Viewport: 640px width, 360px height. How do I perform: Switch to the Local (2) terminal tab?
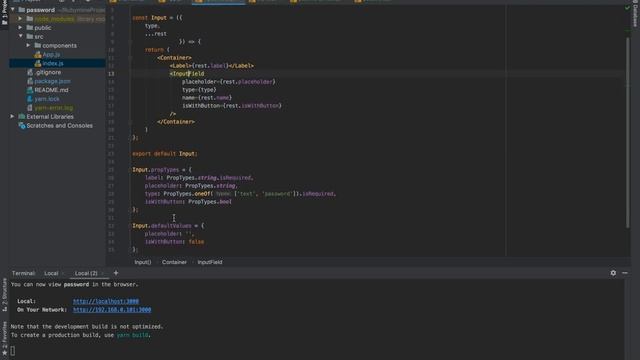point(86,273)
